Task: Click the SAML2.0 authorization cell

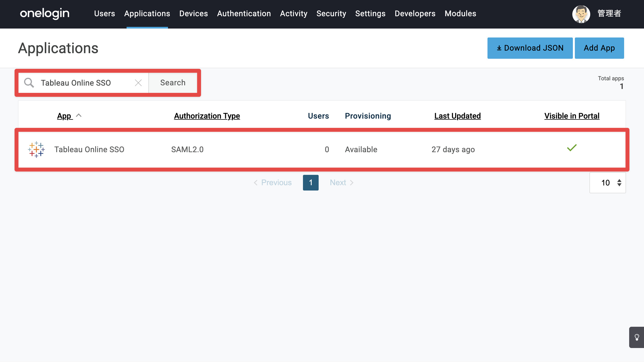Action: 187,149
